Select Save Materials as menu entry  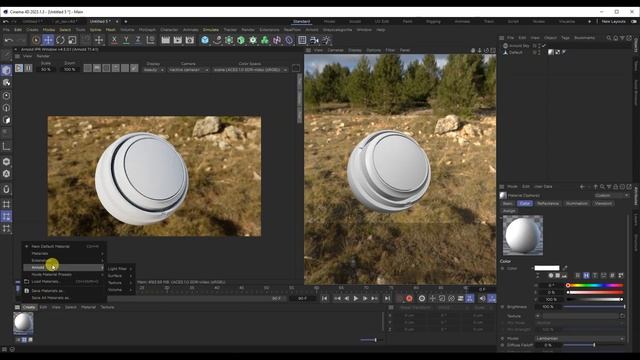pyautogui.click(x=64, y=291)
